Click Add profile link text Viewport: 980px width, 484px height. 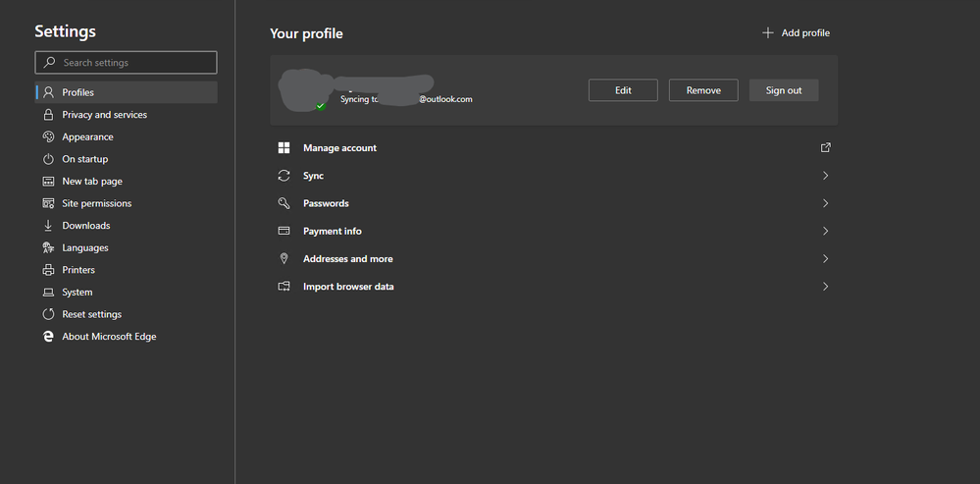click(805, 33)
